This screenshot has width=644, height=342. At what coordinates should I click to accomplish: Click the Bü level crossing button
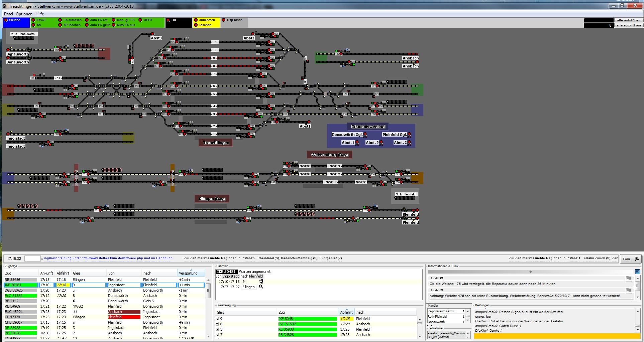(169, 20)
